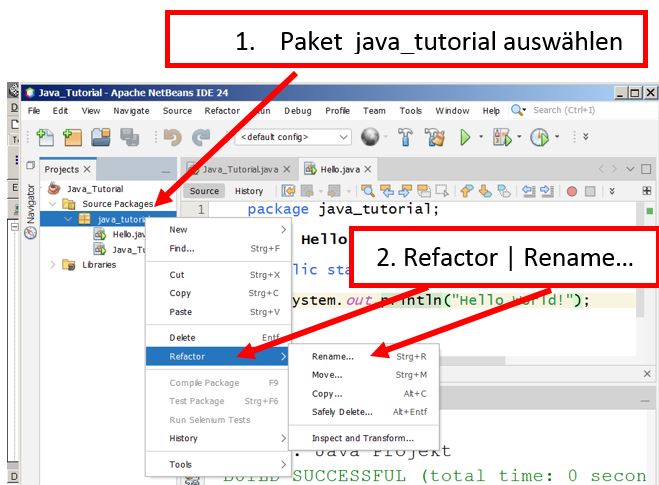The image size is (659, 485).
Task: Expand the main toolbar overflow chevron
Action: click(x=585, y=137)
